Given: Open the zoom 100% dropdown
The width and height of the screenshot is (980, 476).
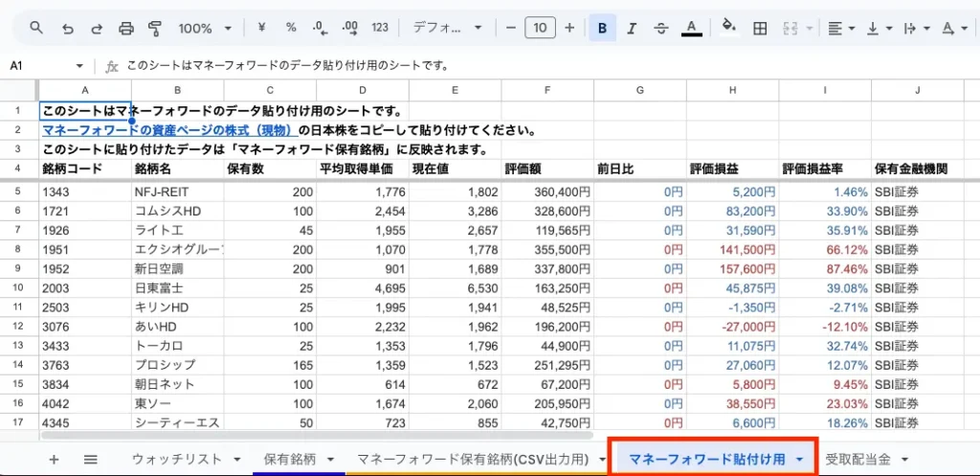Looking at the screenshot, I should (x=205, y=28).
